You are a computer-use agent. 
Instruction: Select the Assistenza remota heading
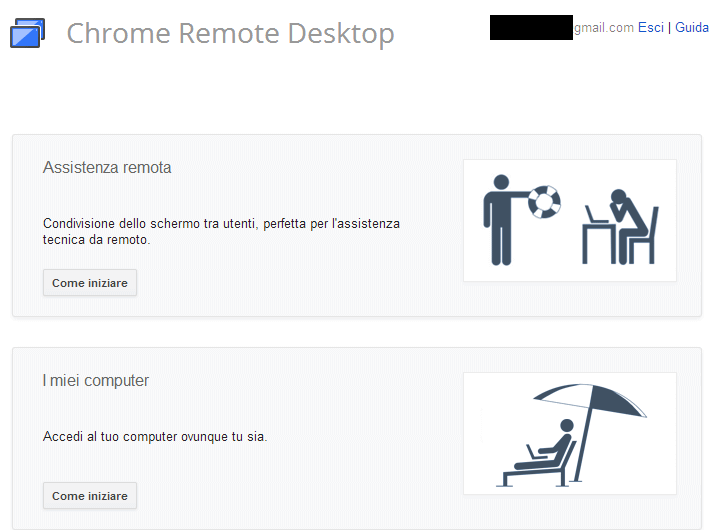107,168
